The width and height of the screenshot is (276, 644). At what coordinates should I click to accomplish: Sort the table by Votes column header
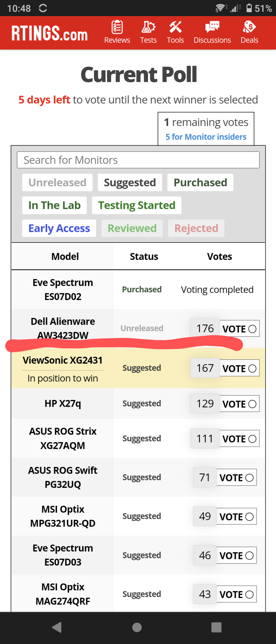[x=219, y=257]
